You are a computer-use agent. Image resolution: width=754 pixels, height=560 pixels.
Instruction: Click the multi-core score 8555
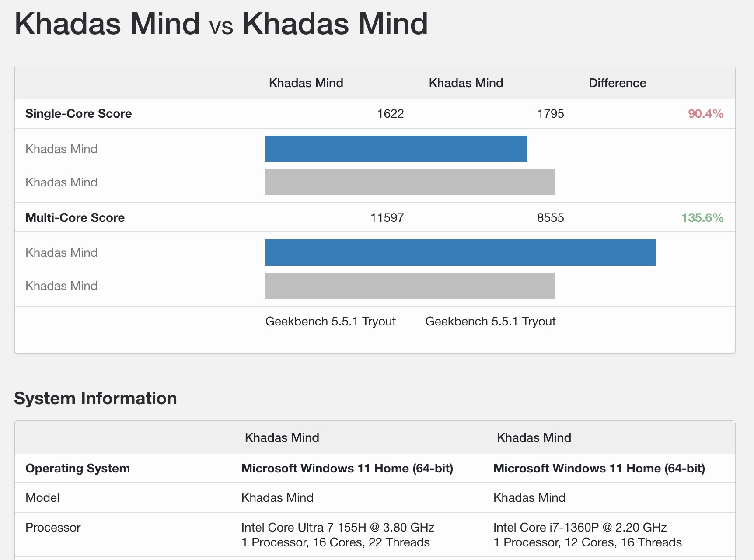click(x=550, y=218)
